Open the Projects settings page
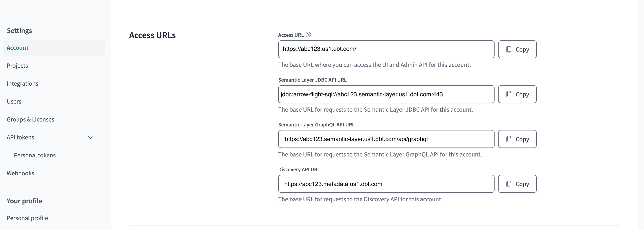The height and width of the screenshot is (230, 644). point(17,65)
